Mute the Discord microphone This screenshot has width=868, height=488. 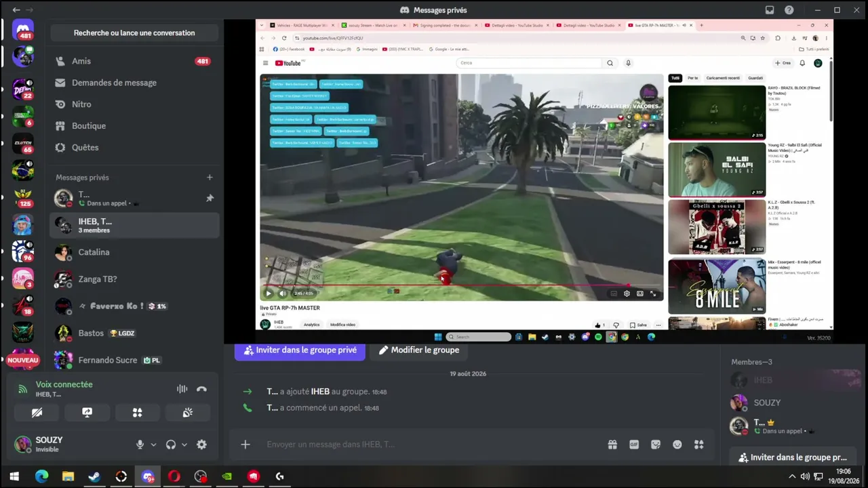[x=140, y=445]
